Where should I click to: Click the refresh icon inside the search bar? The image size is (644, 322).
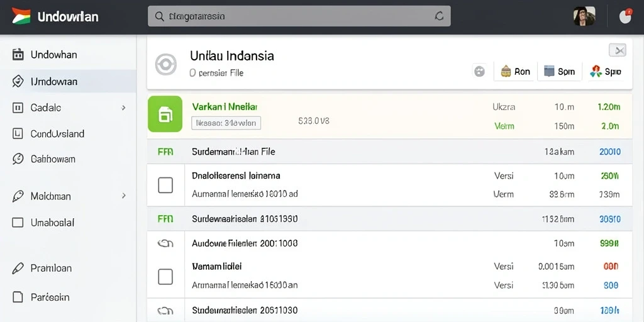coord(439,16)
